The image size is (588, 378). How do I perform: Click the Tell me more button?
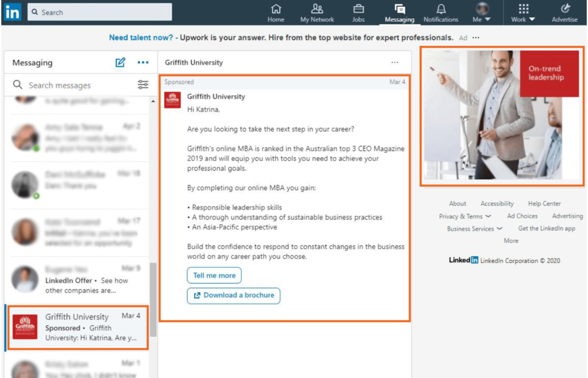pos(214,275)
